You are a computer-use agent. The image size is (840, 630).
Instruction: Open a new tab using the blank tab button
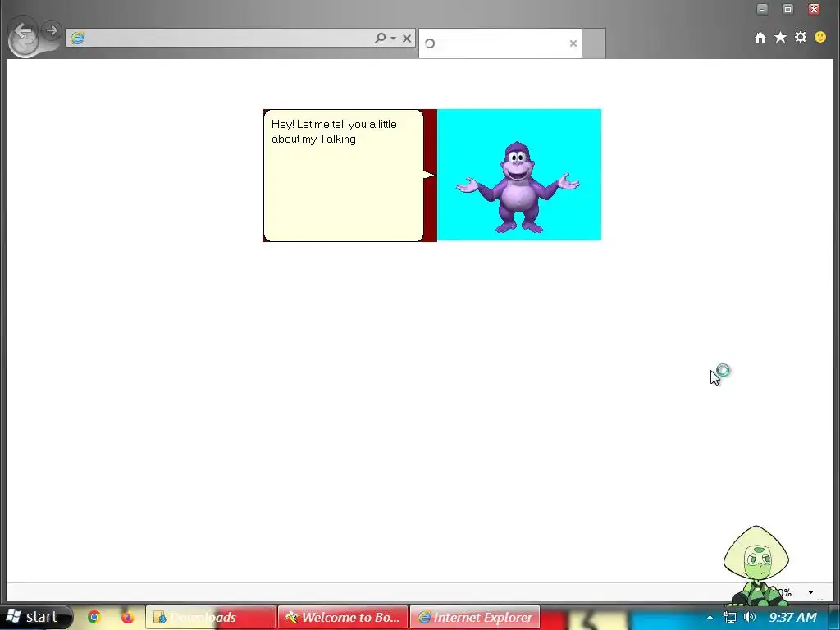594,43
